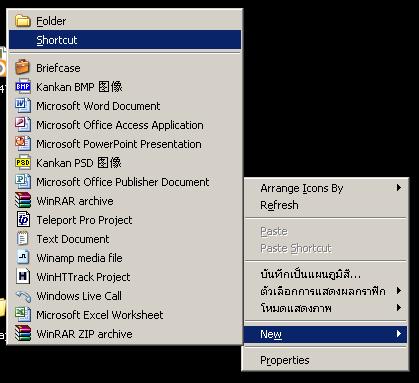Click the WinRAR archive books icon
Viewport: 419px width, 383px height.
23,201
